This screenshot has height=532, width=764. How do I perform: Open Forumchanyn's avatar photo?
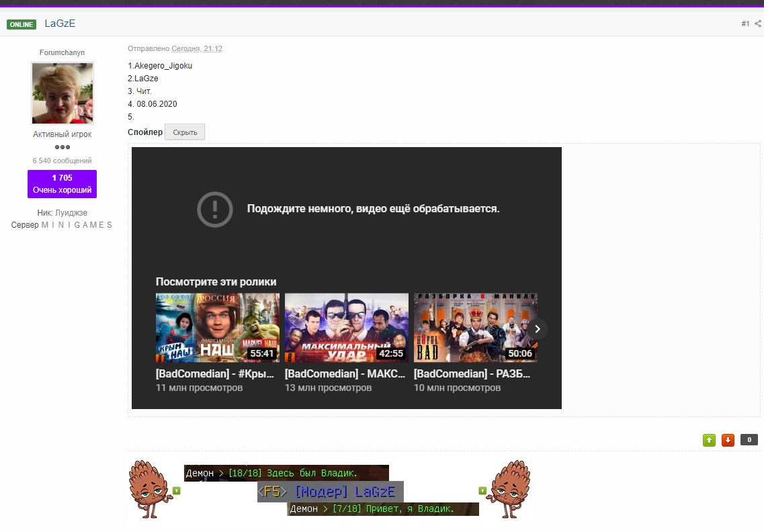tap(62, 93)
